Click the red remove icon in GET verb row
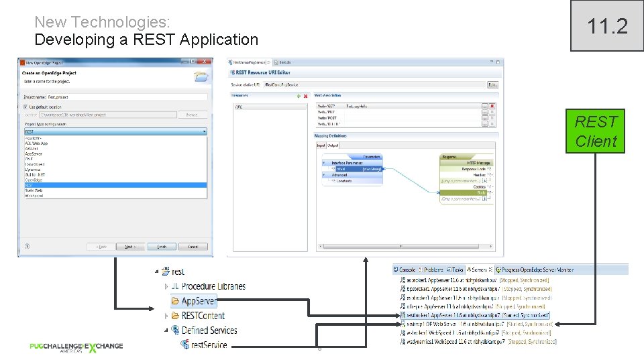The width and height of the screenshot is (644, 362). pyautogui.click(x=492, y=107)
